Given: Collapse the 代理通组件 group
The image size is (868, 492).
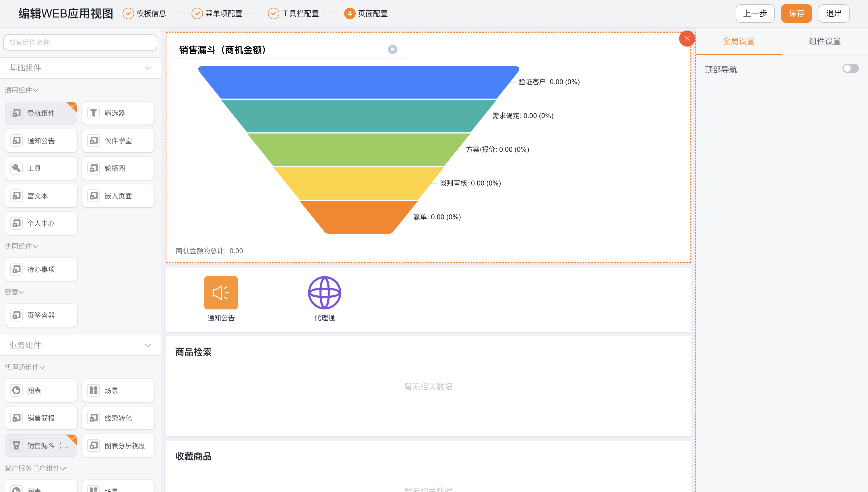Looking at the screenshot, I should tap(42, 367).
